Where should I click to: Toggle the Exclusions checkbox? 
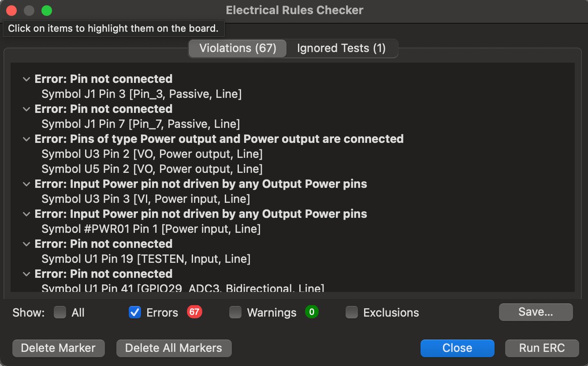pyautogui.click(x=352, y=313)
